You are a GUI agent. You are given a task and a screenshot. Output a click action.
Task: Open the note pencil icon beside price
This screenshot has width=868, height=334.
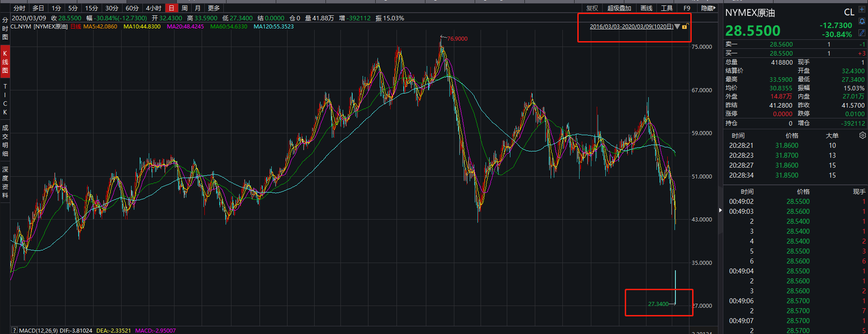point(862,33)
